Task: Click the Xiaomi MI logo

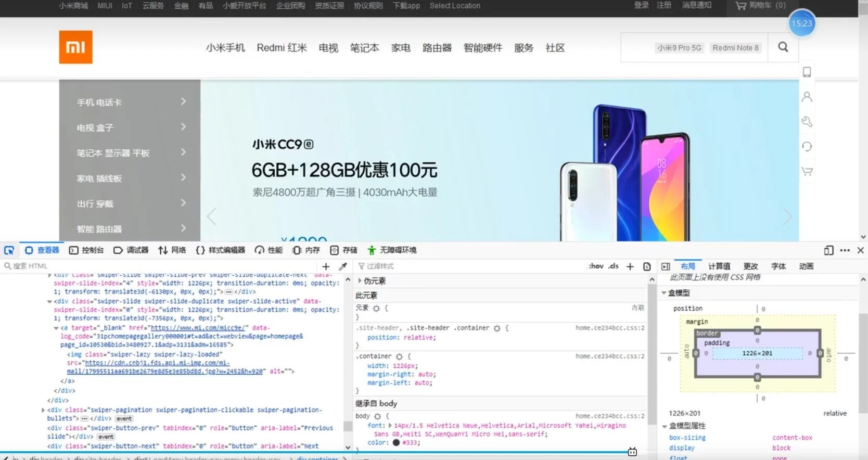Action: 75,47
